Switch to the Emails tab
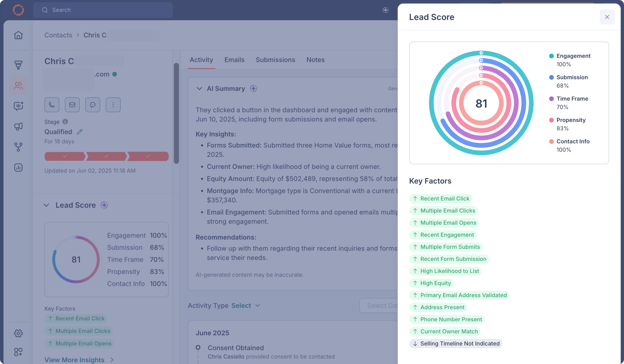 click(x=234, y=60)
